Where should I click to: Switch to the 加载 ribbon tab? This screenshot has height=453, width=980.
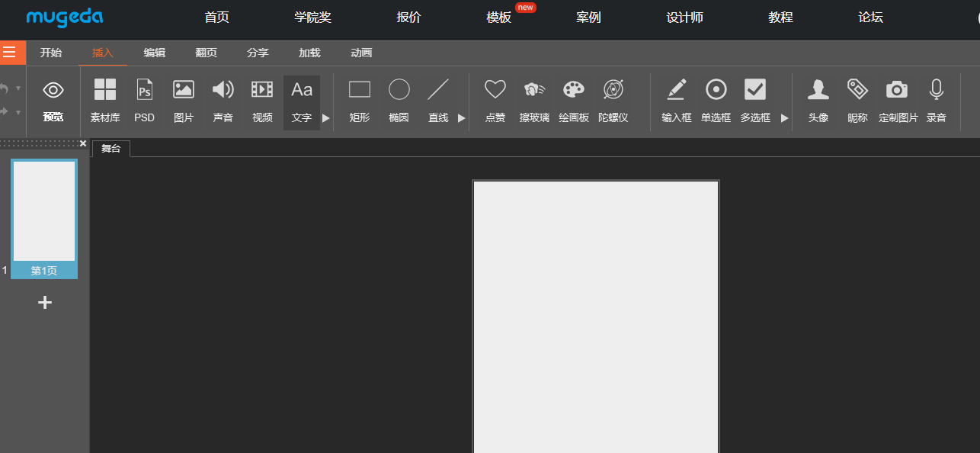[309, 53]
